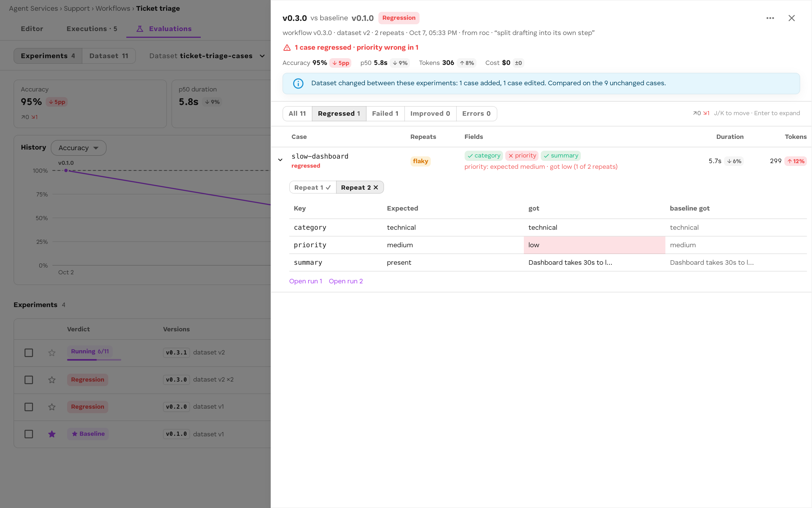812x508 pixels.
Task: Click the Baseline badge with the star
Action: click(x=88, y=434)
